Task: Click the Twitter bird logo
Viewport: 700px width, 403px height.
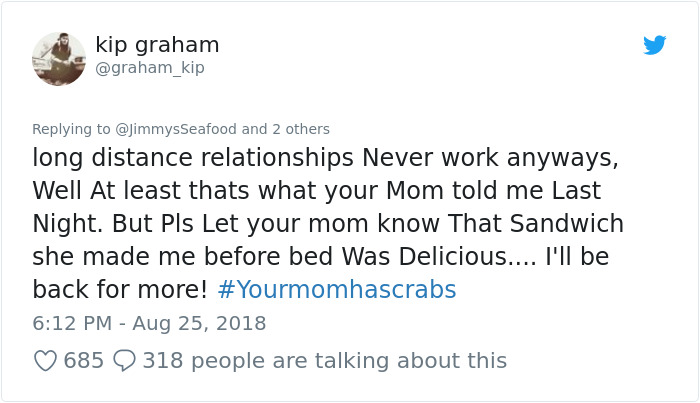Action: click(x=654, y=46)
